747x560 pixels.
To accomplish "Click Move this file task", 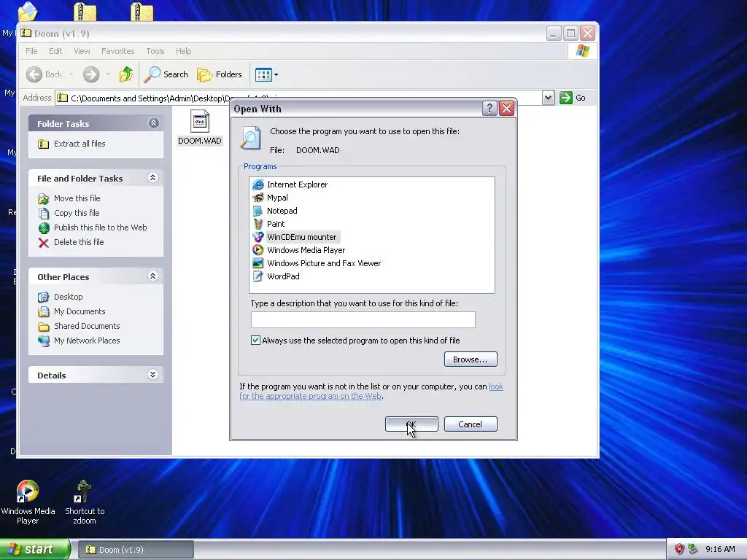I will point(77,198).
